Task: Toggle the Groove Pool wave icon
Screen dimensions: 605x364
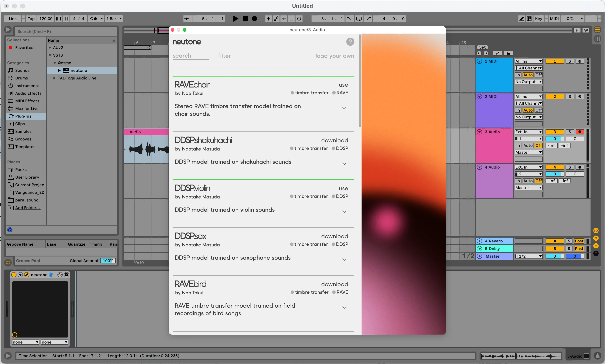Action: (x=8, y=262)
